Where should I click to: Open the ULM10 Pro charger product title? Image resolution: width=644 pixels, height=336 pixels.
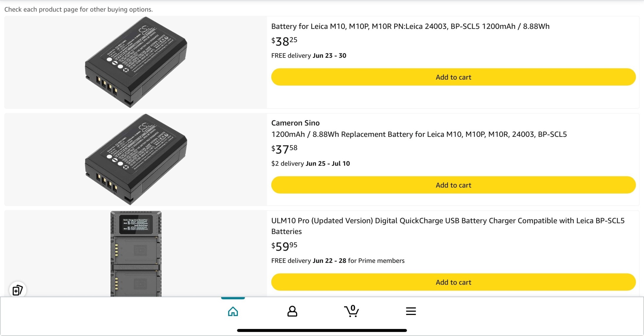(448, 226)
